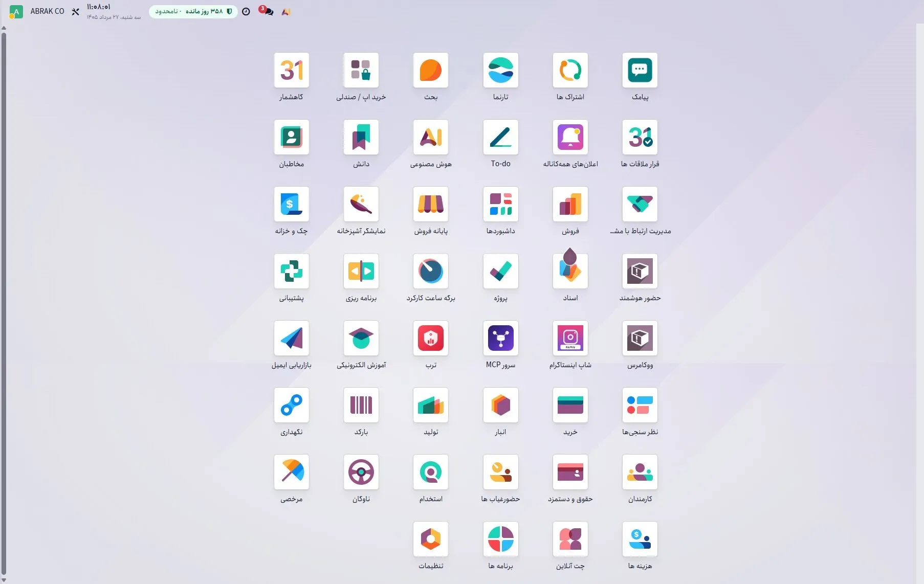
Task: Open the هوش مصنوعی AI app
Action: click(431, 137)
